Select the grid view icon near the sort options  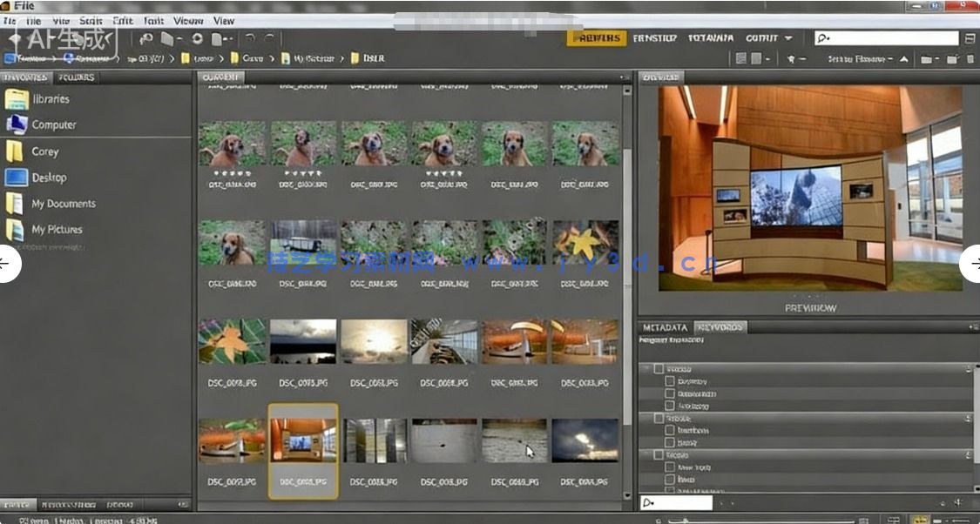pos(742,59)
